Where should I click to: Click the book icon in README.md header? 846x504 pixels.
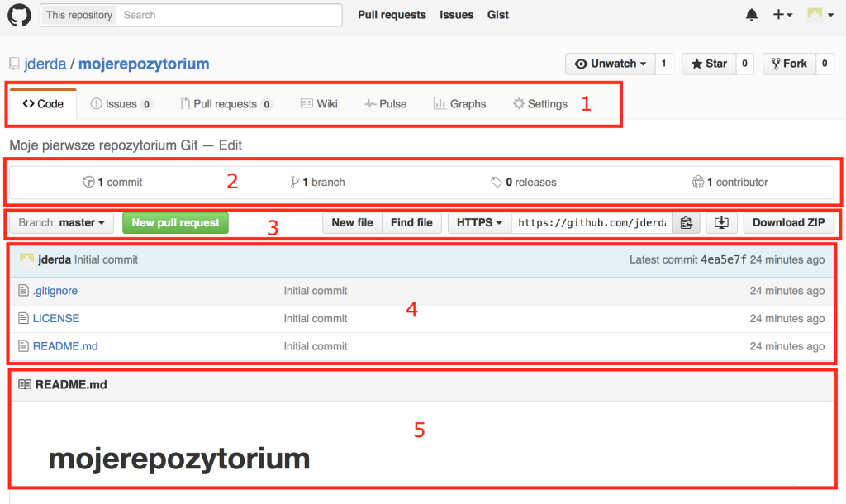coord(25,384)
